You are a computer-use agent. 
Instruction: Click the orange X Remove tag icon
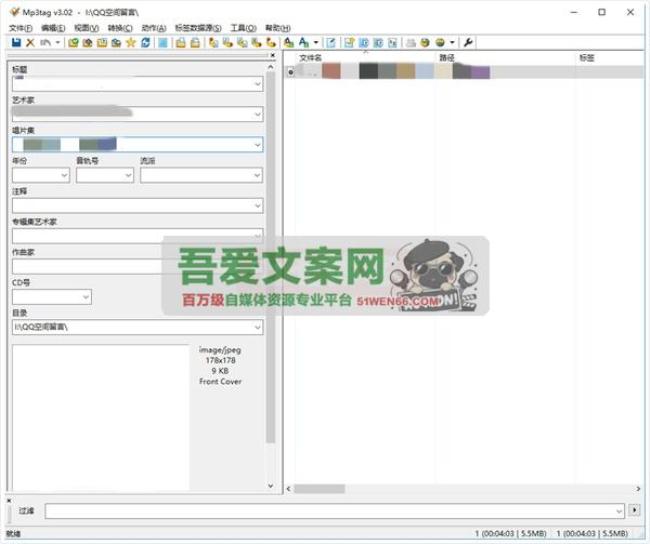(30, 42)
